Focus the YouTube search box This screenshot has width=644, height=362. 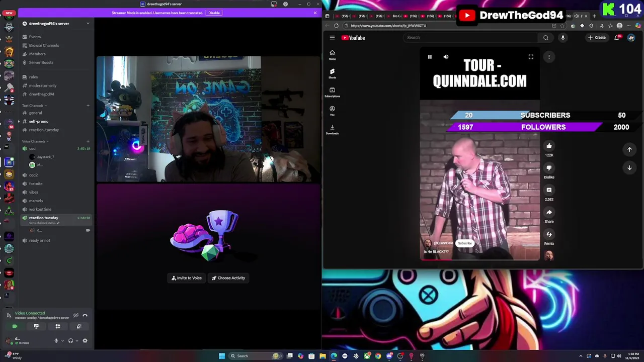click(470, 38)
